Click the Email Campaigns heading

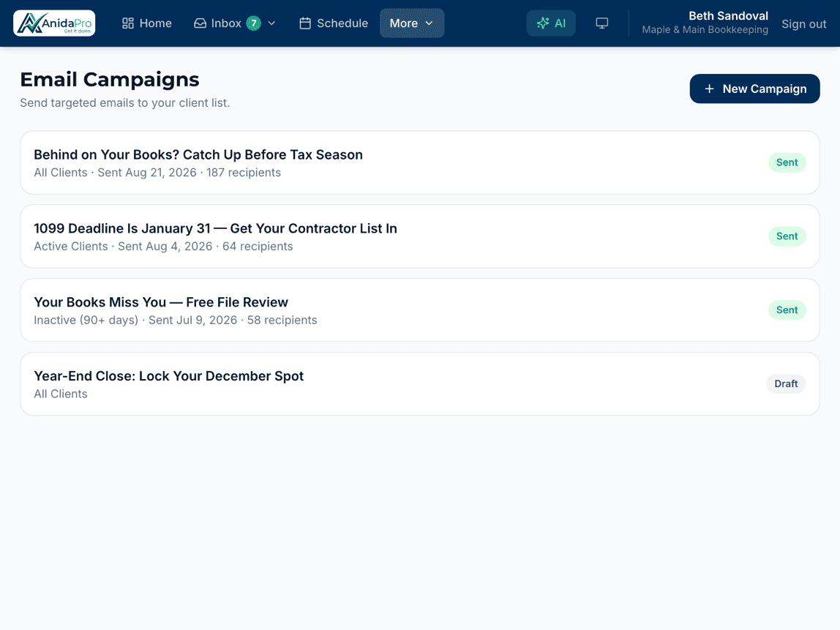tap(110, 79)
